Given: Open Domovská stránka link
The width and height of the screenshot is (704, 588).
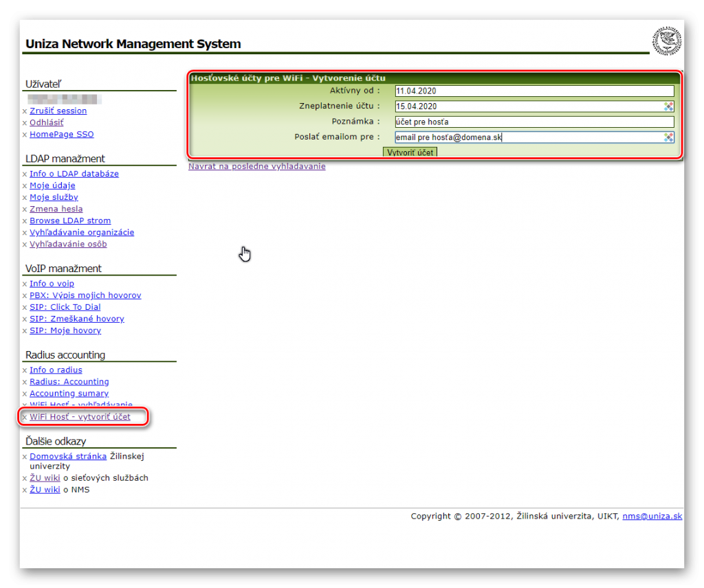Looking at the screenshot, I should (68, 456).
